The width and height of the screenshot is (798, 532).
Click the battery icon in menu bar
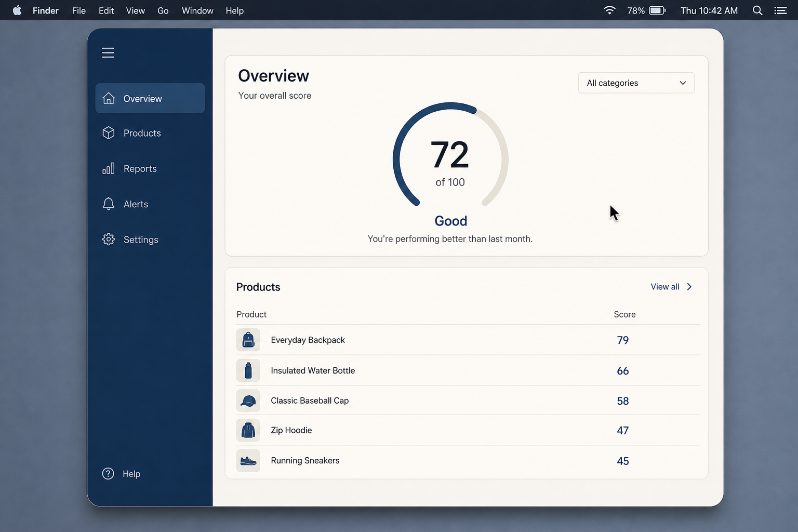(x=657, y=10)
